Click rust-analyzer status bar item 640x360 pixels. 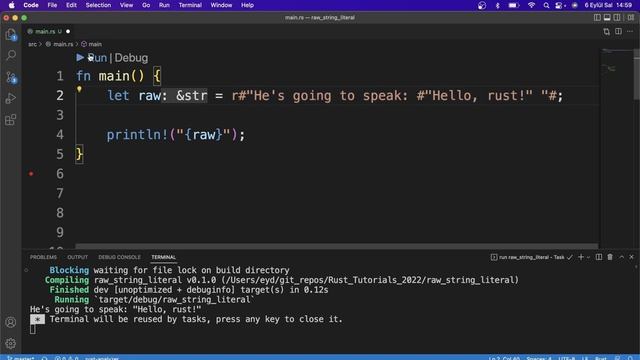coord(102,358)
